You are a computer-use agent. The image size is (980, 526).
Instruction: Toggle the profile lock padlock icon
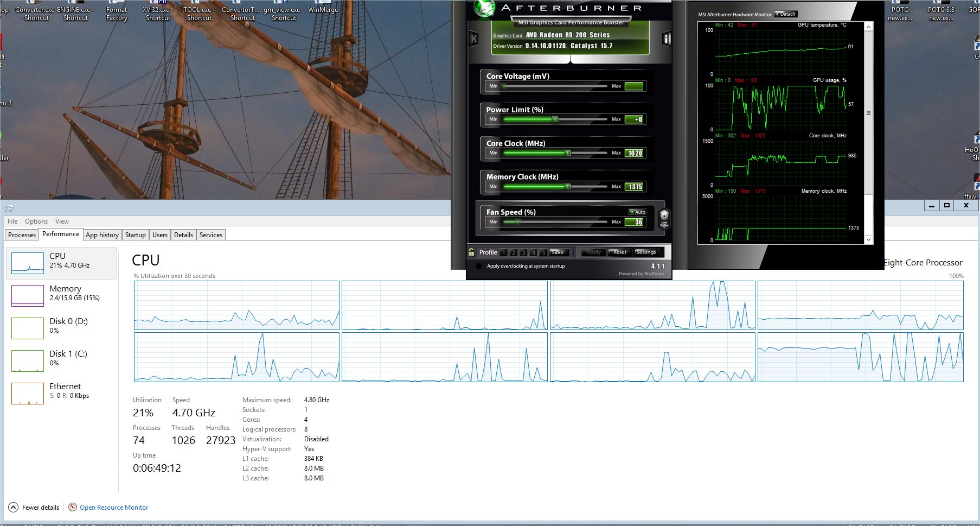[x=471, y=252]
